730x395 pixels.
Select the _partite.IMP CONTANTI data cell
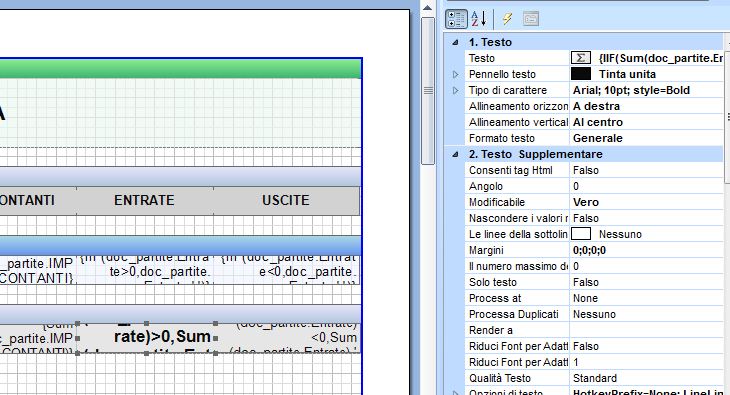pyautogui.click(x=37, y=270)
